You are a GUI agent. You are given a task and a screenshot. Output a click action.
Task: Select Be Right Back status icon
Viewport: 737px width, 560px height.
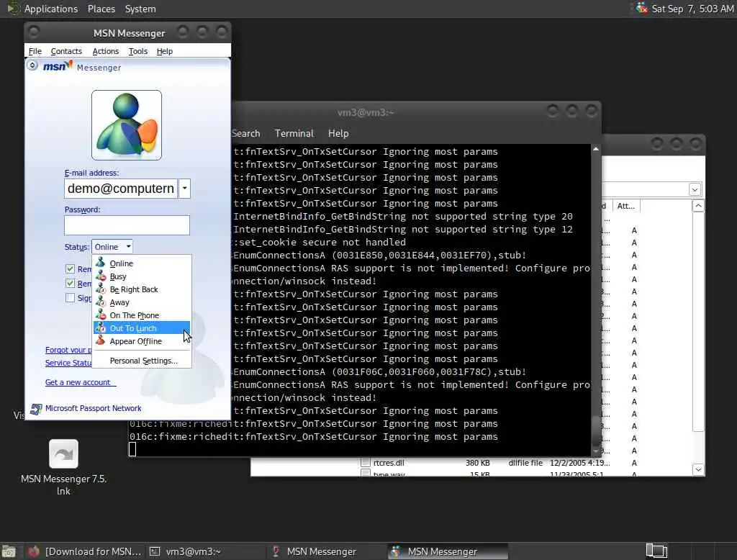coord(101,289)
